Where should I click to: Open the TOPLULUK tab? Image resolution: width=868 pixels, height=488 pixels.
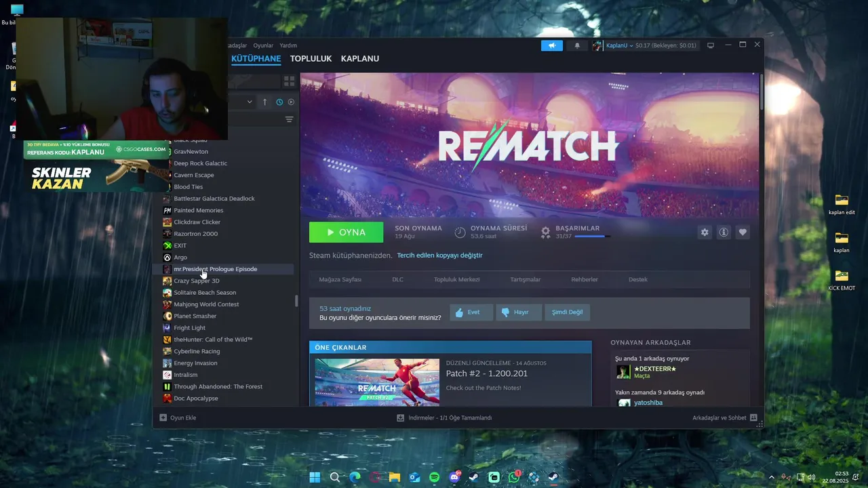[311, 58]
